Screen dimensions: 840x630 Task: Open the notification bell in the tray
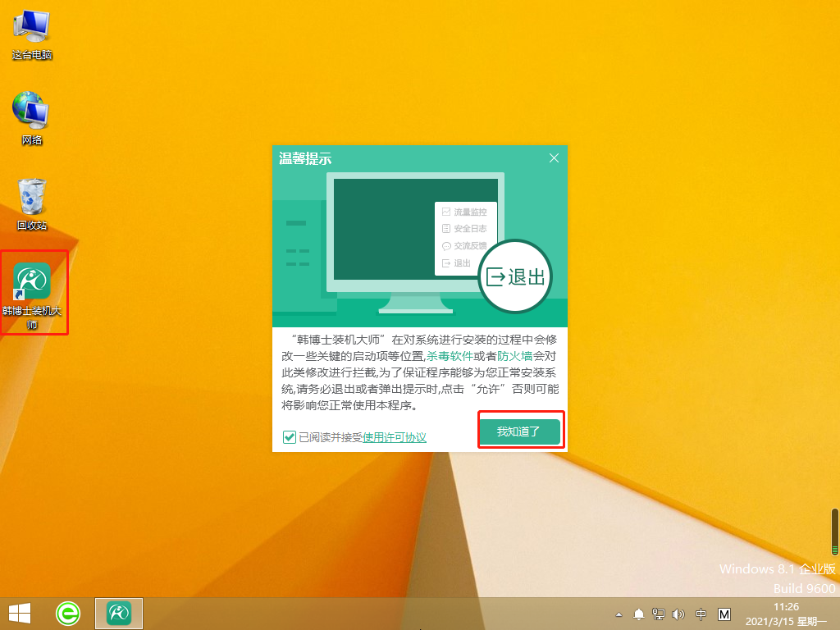(639, 614)
